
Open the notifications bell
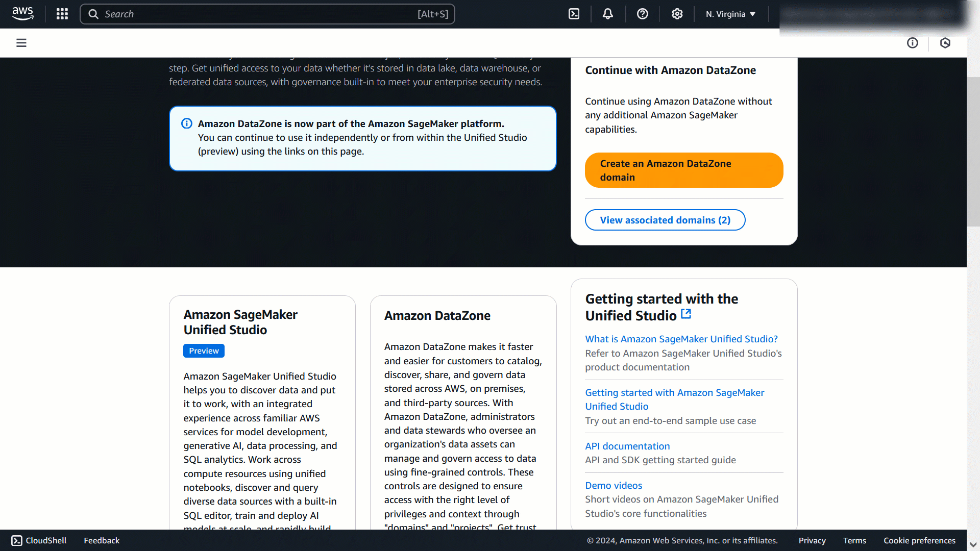tap(607, 14)
